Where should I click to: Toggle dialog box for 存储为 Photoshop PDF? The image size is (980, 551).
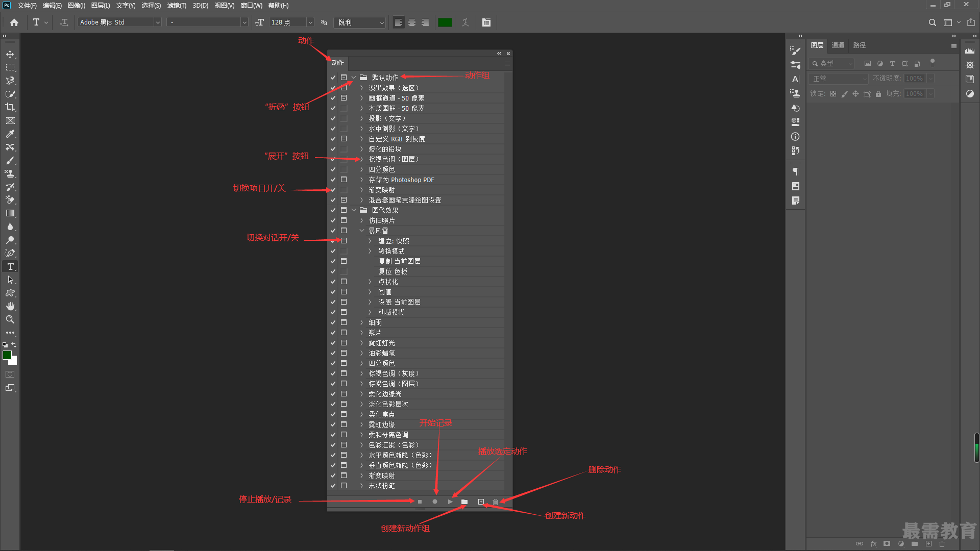point(344,180)
